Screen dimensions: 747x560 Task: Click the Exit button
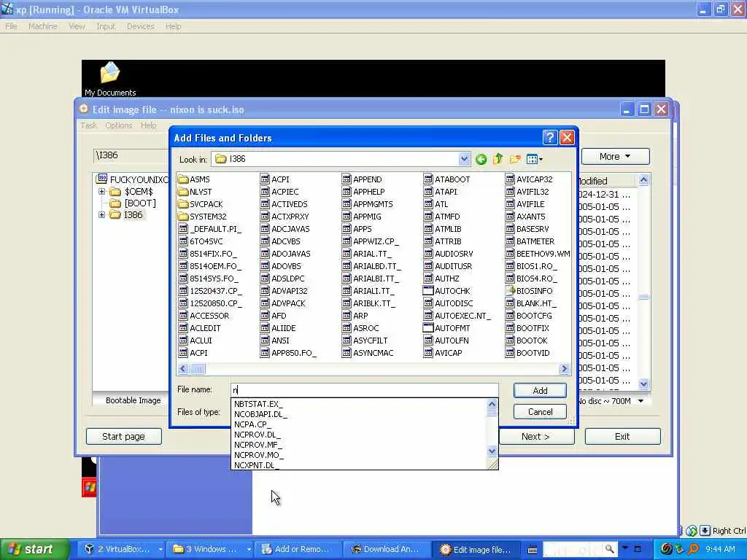point(622,436)
